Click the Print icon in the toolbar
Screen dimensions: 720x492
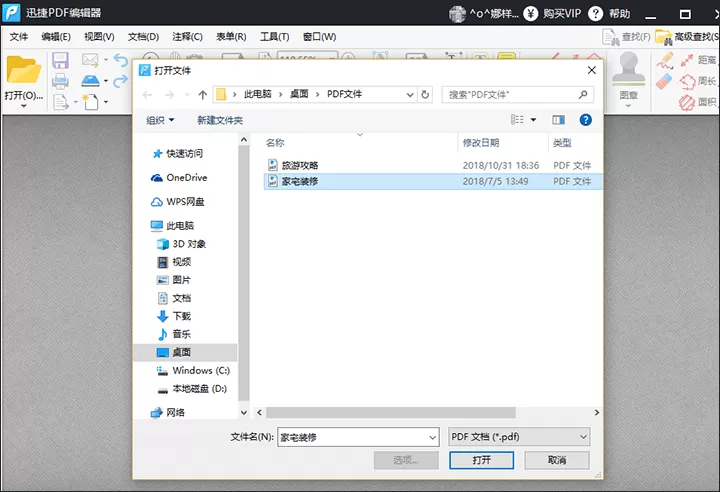[x=60, y=81]
